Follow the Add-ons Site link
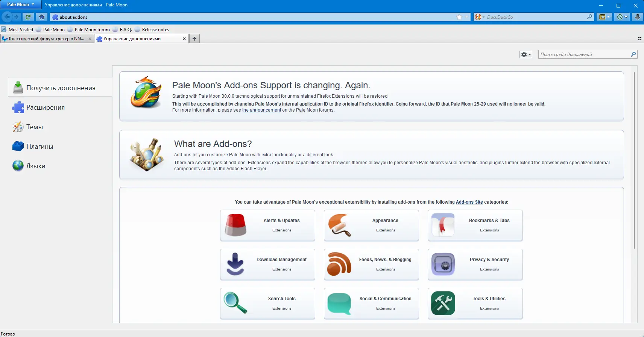The image size is (644, 337). pos(469,202)
